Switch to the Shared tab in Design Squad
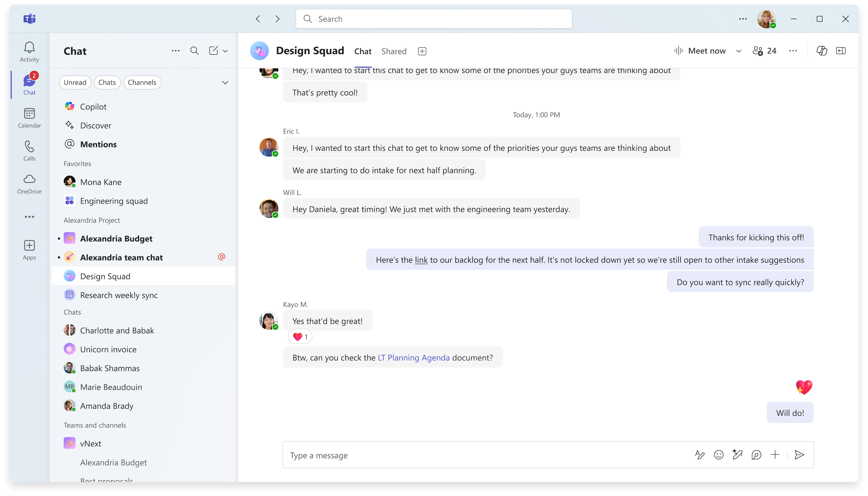Viewport: 868px width, 496px height. (x=394, y=51)
